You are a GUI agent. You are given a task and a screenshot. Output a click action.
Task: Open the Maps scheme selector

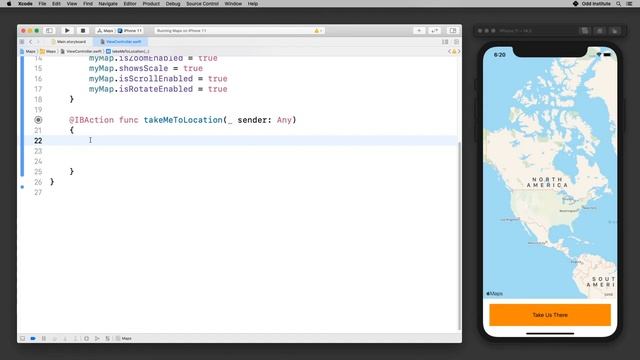(105, 31)
